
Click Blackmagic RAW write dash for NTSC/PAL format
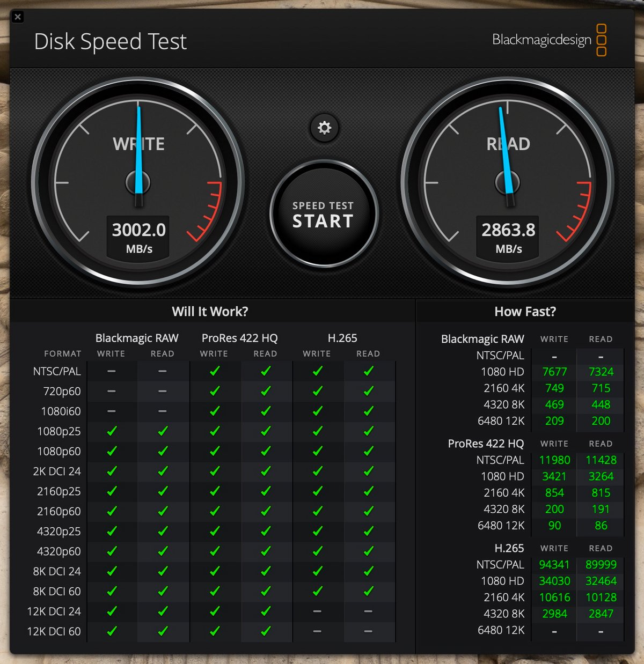[x=111, y=371]
